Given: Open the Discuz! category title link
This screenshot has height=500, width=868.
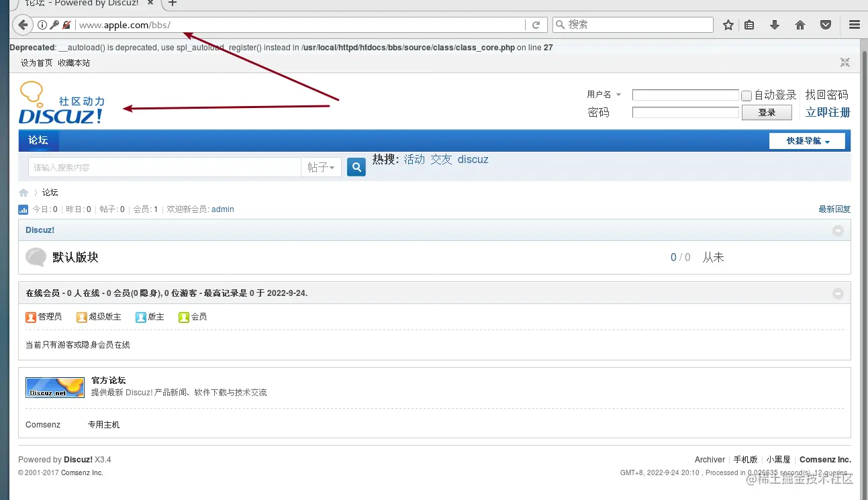Looking at the screenshot, I should pos(40,230).
